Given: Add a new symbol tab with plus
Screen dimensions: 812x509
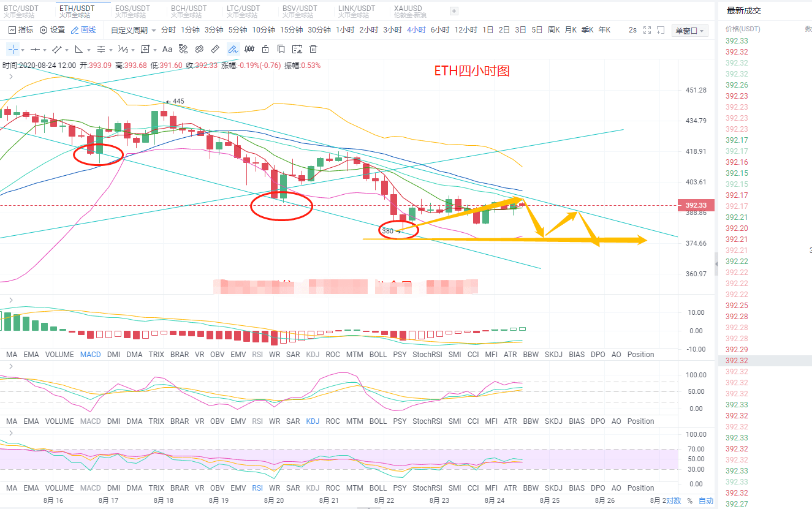Looking at the screenshot, I should click(453, 11).
